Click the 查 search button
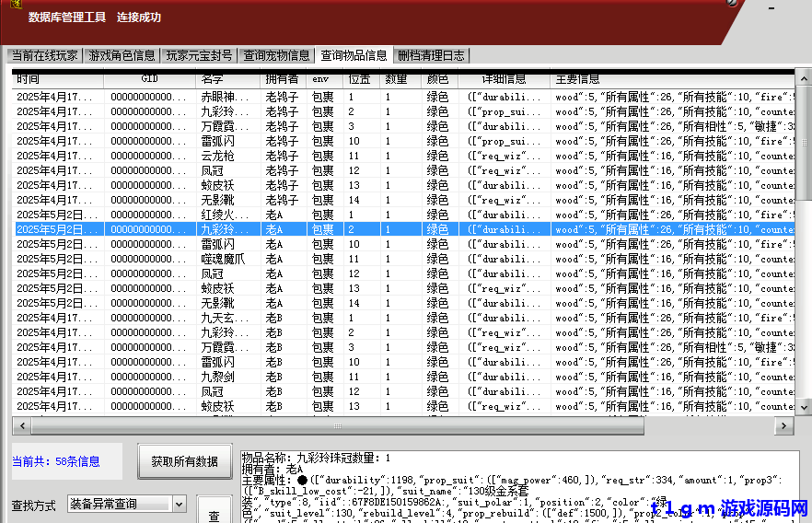The height and width of the screenshot is (523, 812). tap(214, 516)
